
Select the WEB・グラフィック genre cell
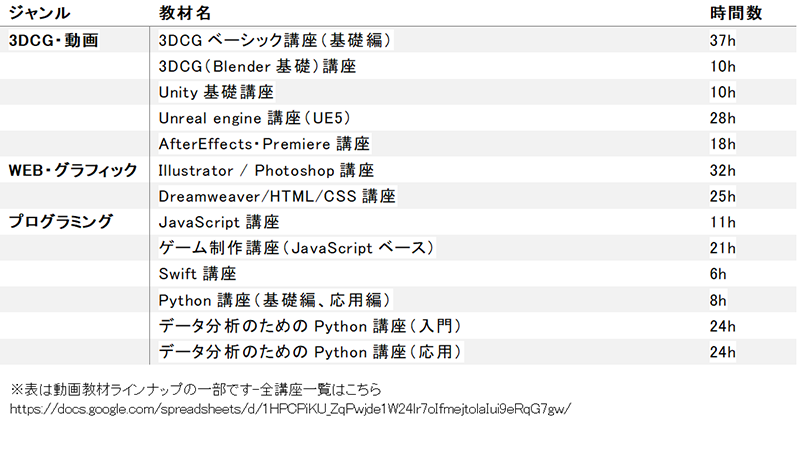(x=71, y=170)
